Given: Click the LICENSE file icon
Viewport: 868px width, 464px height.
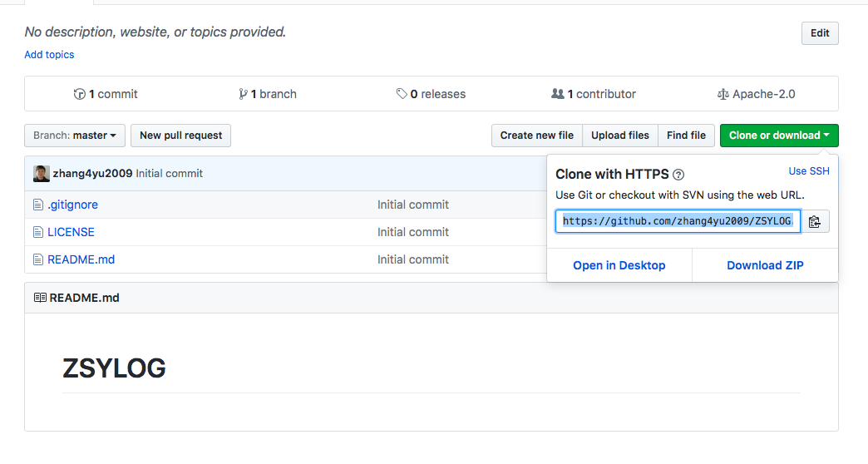Looking at the screenshot, I should pos(38,232).
